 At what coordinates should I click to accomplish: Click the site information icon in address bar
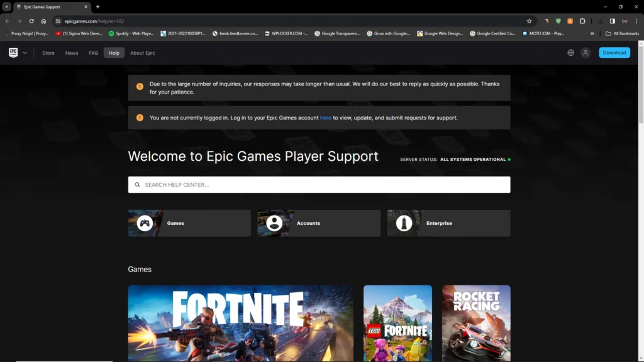coord(58,21)
